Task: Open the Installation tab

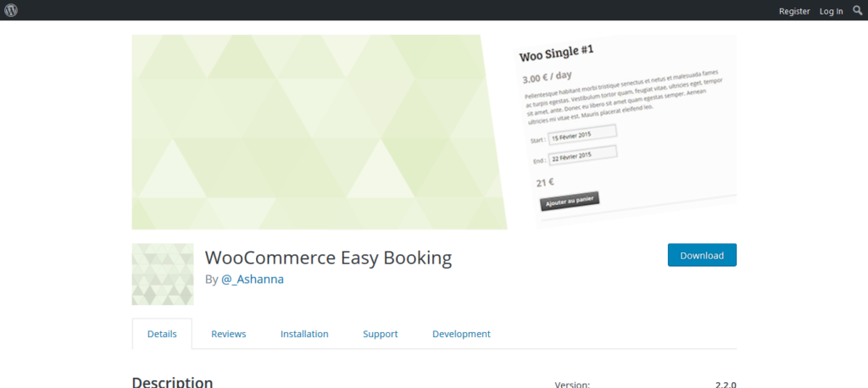Action: [x=304, y=334]
